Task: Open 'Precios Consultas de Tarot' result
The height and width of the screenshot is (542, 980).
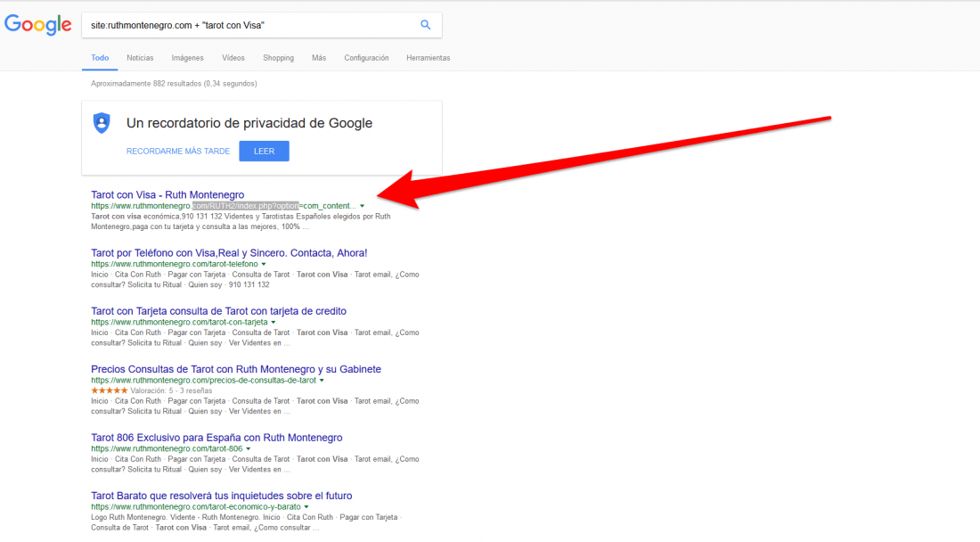Action: [x=235, y=369]
